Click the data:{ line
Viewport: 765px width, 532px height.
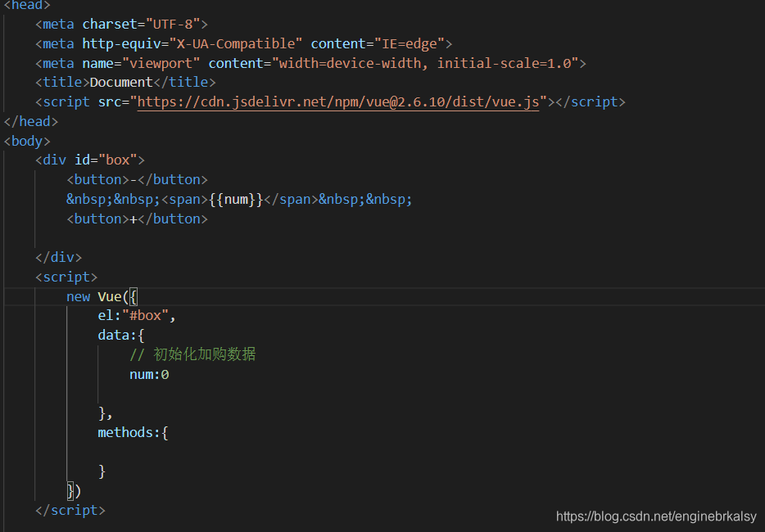tap(121, 335)
